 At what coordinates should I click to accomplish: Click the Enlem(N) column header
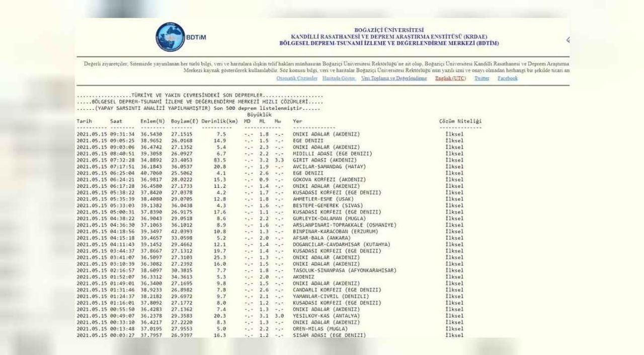click(152, 121)
